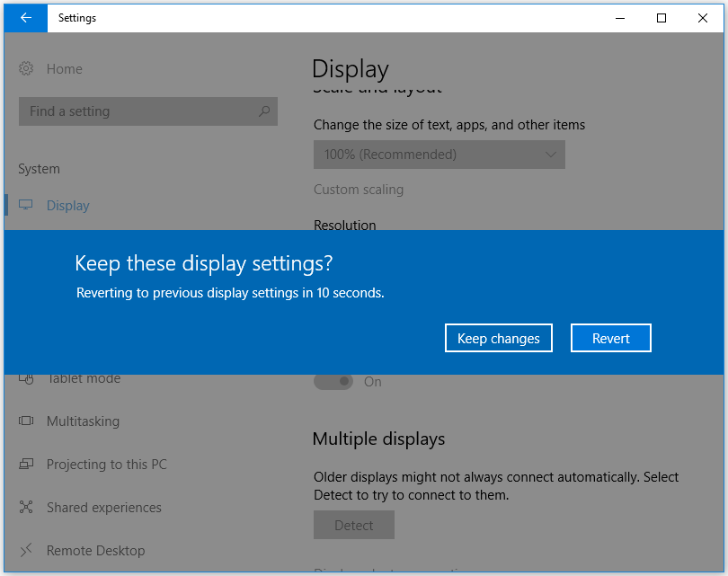The image size is (728, 576).
Task: Select Display under System
Action: pyautogui.click(x=67, y=205)
